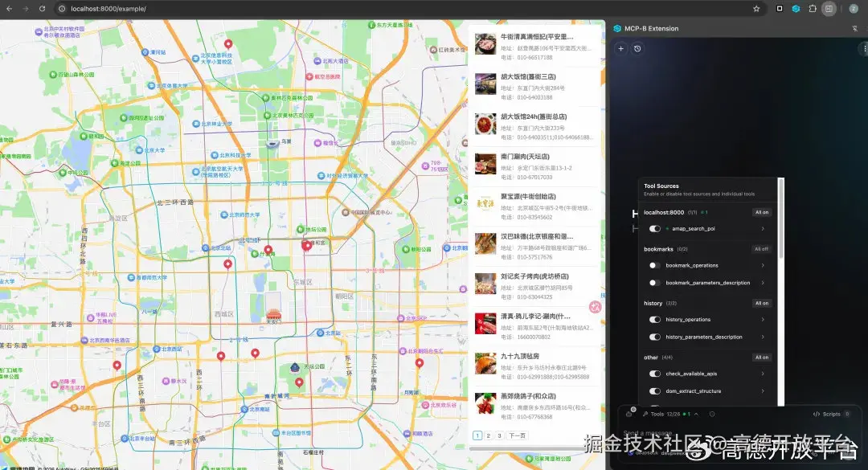
Task: Go to results page 2
Action: tap(489, 435)
